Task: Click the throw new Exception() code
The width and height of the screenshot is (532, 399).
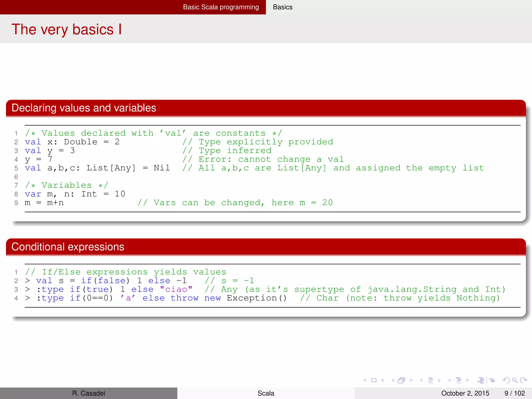Action: click(229, 298)
